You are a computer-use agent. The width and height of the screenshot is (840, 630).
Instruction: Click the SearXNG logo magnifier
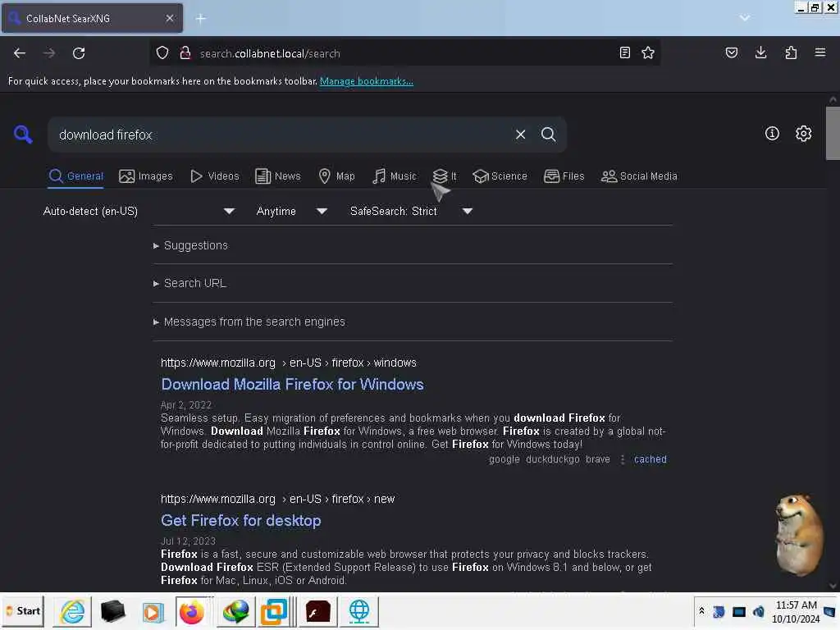pos(23,134)
